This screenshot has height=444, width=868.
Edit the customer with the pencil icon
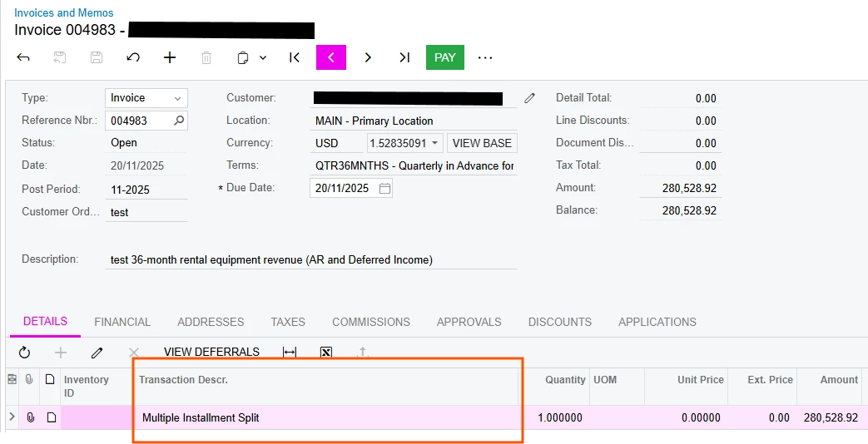click(530, 98)
